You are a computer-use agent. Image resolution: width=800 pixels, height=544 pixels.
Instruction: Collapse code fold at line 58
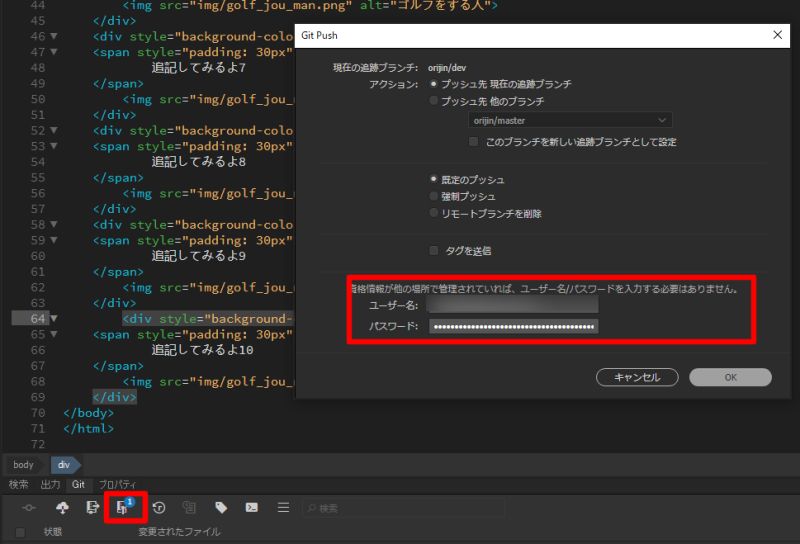click(54, 225)
